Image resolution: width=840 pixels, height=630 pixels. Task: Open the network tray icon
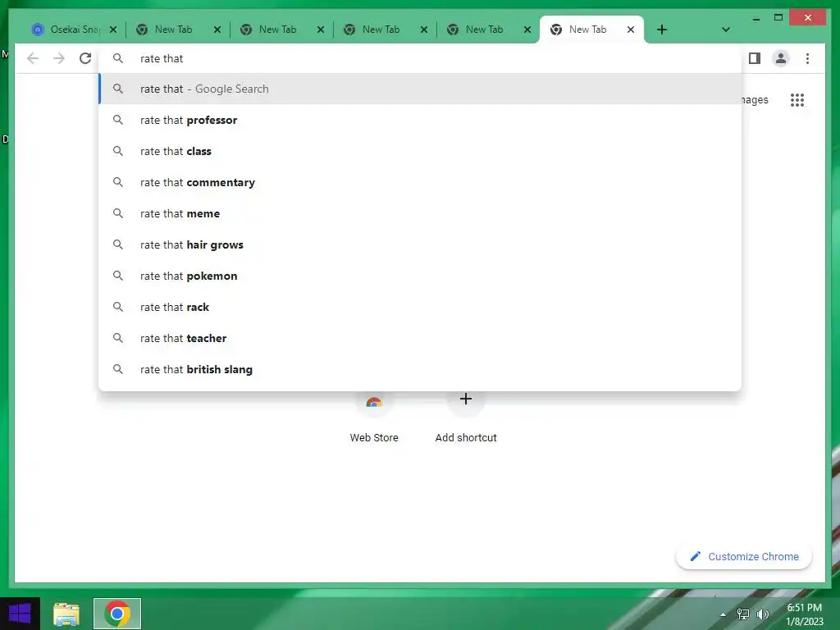tap(743, 614)
